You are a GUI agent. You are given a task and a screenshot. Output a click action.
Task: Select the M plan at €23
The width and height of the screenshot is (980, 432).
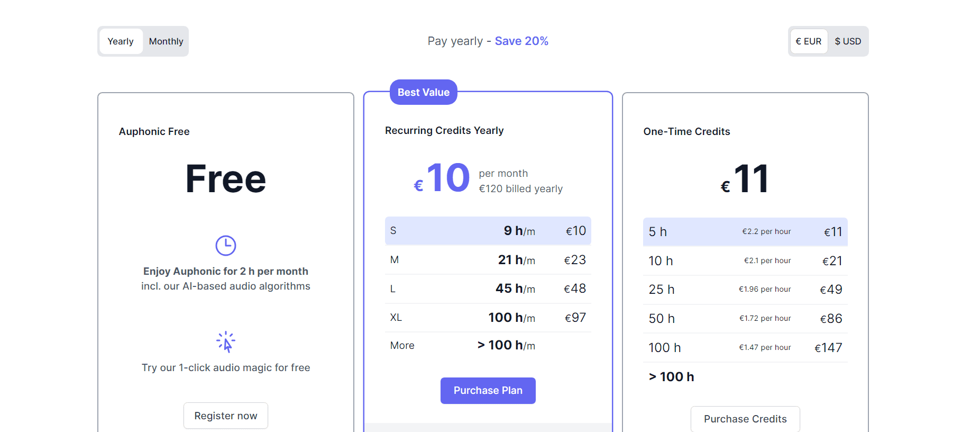[488, 260]
